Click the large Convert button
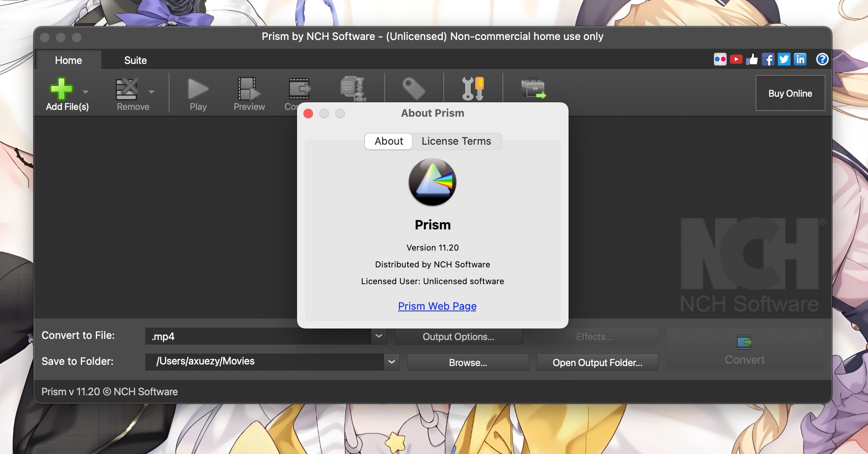 click(745, 349)
